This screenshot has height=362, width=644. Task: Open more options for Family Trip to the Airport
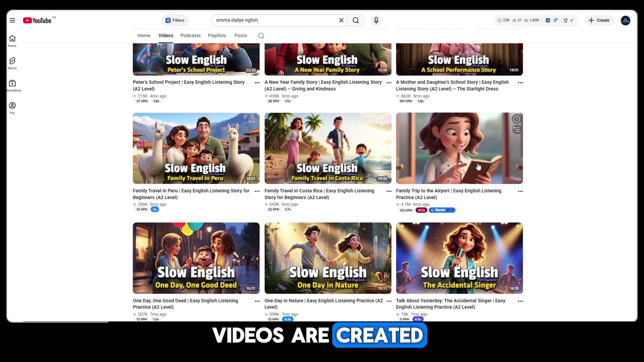(521, 191)
